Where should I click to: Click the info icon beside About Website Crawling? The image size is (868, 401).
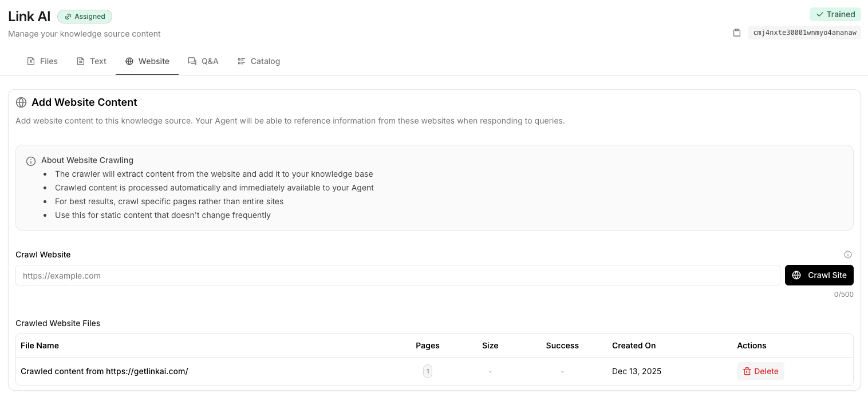31,161
